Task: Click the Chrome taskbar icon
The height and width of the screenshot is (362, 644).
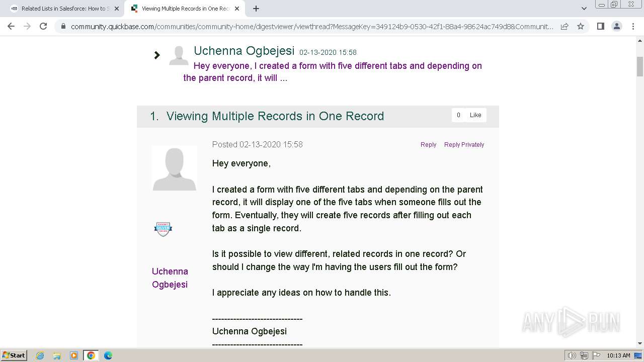Action: [91, 355]
